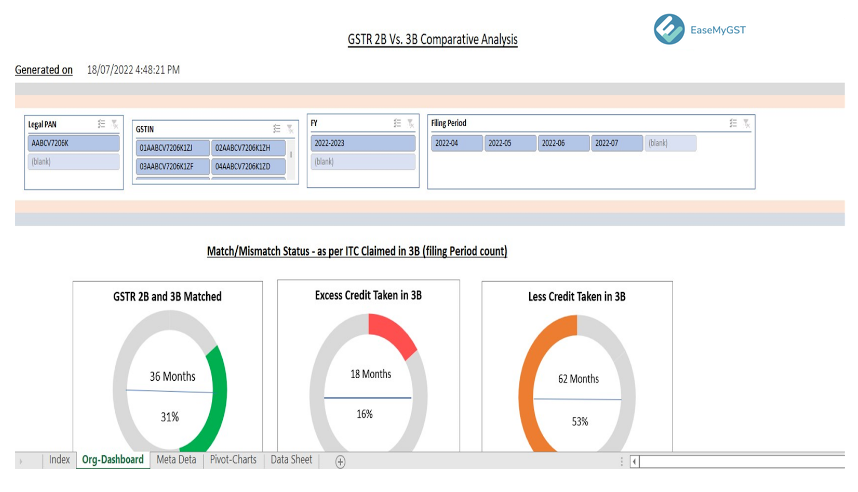
Task: Click the GSTIN slicer header
Action: point(145,129)
